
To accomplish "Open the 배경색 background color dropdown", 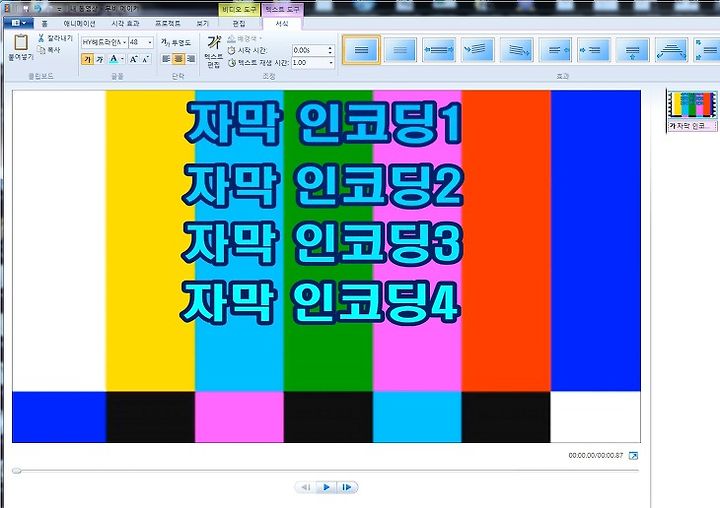I will [245, 39].
